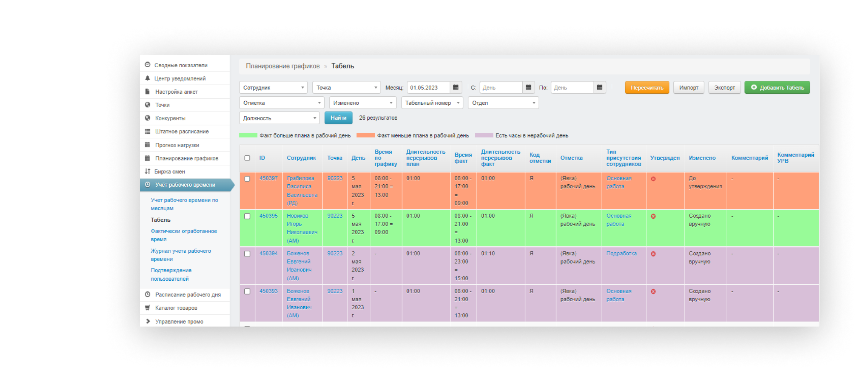Select Учет рабочего времени по месяцам submenu
868x382 pixels.
tap(184, 204)
